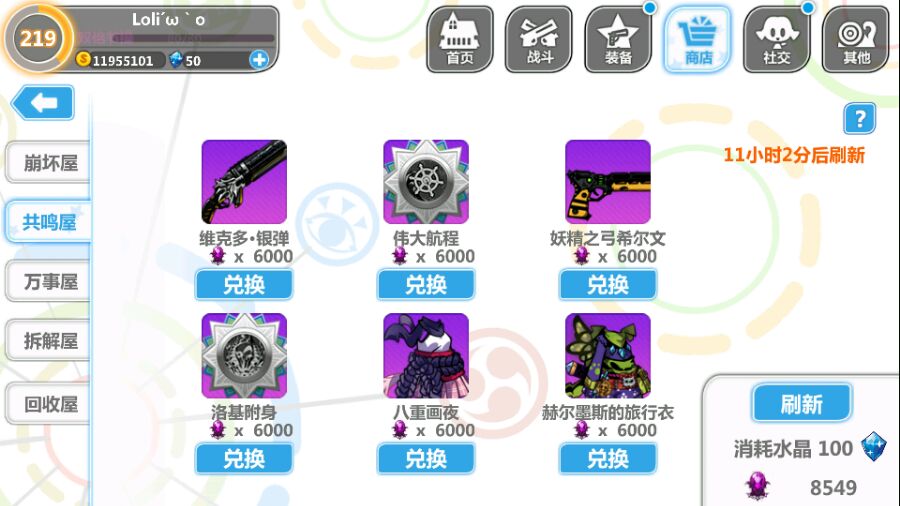900x506 pixels.
Task: Switch to the 回收屋 tab
Action: (x=48, y=404)
